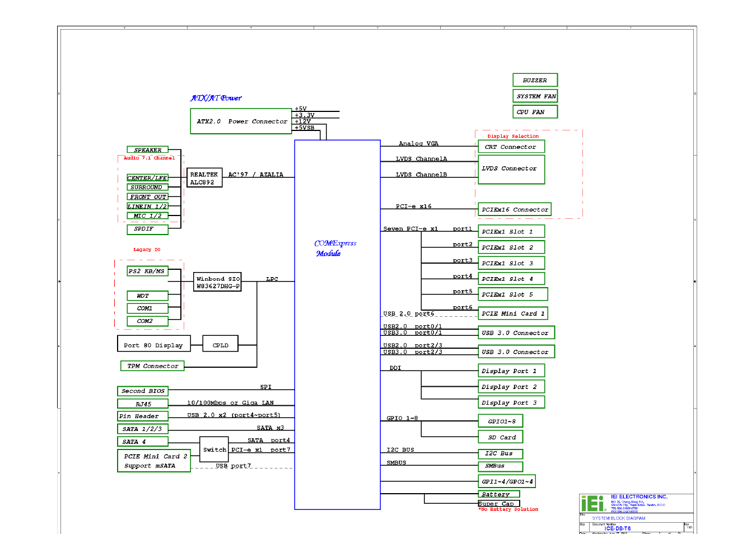Click the COMExpress Module label

click(335, 248)
